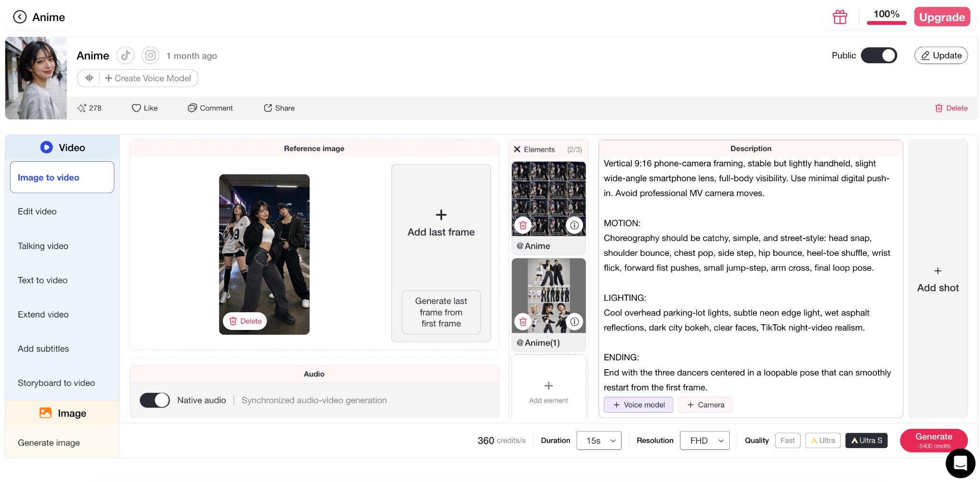Select Fast quality option

tap(788, 440)
